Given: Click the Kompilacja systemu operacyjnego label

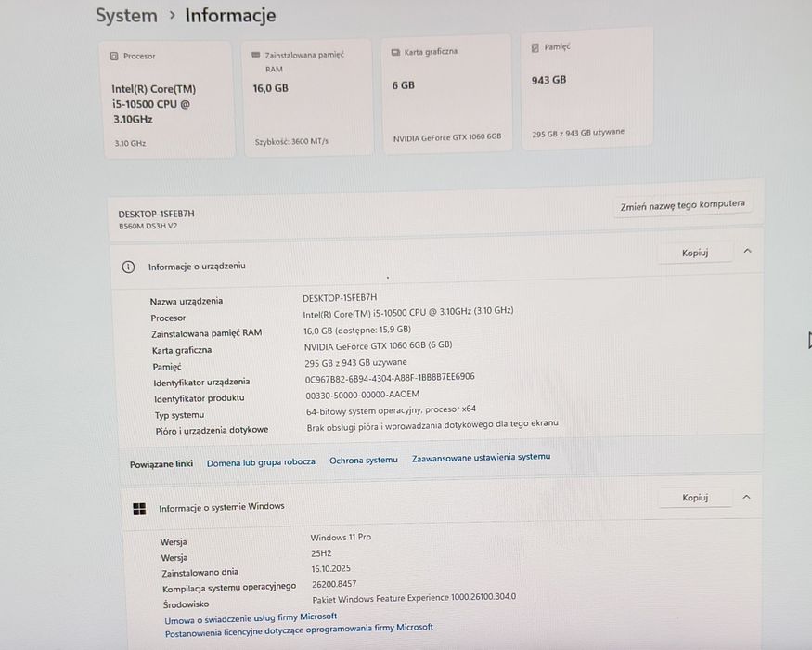Looking at the screenshot, I should 229,588.
